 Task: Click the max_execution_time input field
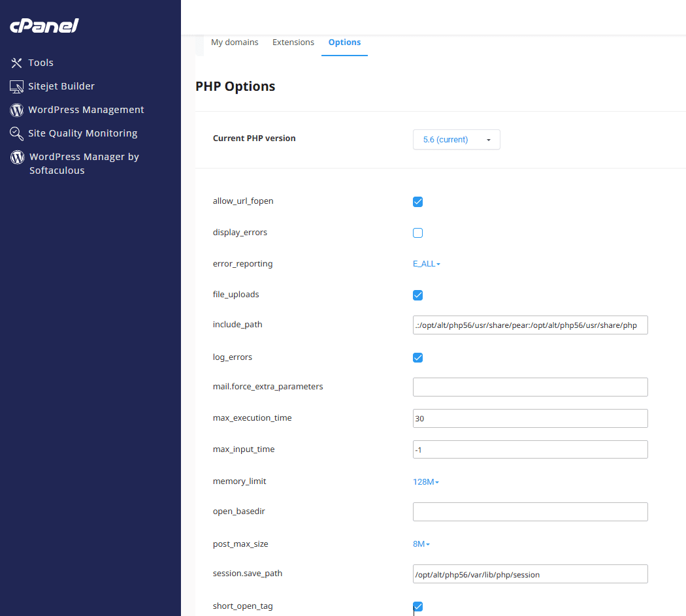point(530,418)
